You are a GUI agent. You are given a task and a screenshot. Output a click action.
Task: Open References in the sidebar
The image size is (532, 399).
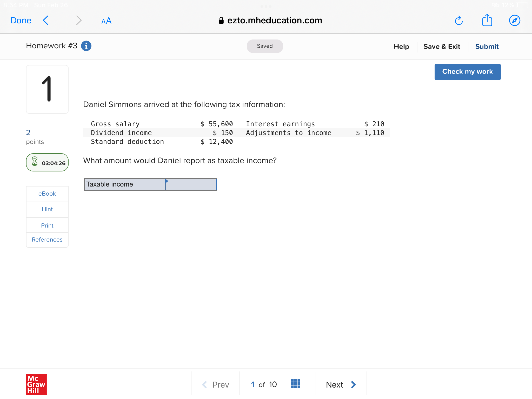(47, 240)
